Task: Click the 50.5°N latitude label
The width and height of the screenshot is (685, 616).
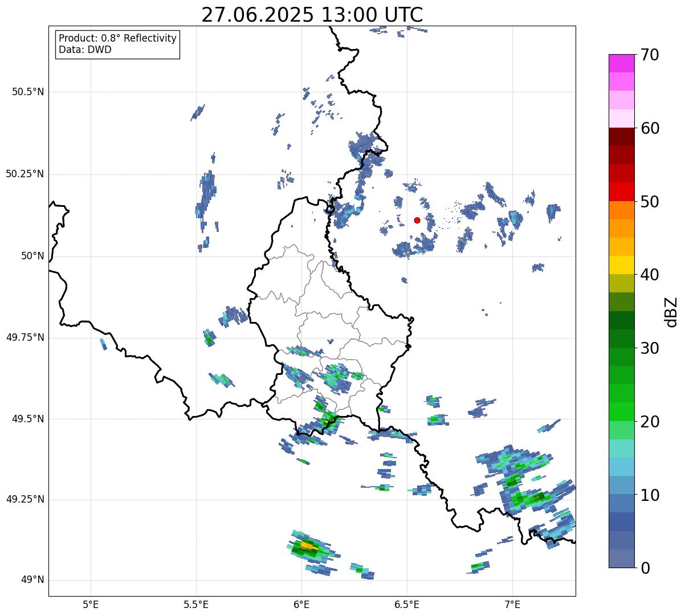Action: tap(28, 92)
